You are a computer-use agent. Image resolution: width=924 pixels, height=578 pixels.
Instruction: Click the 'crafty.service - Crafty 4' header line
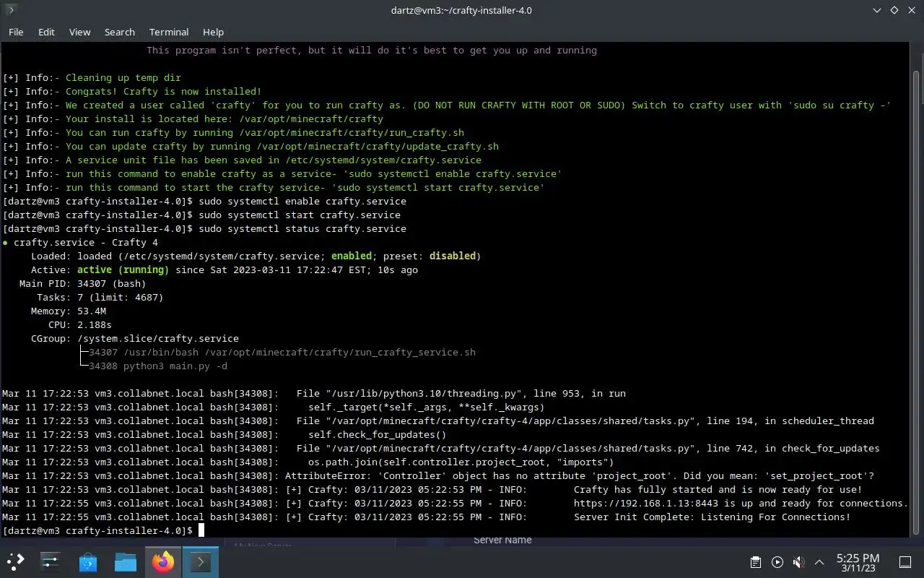(85, 242)
